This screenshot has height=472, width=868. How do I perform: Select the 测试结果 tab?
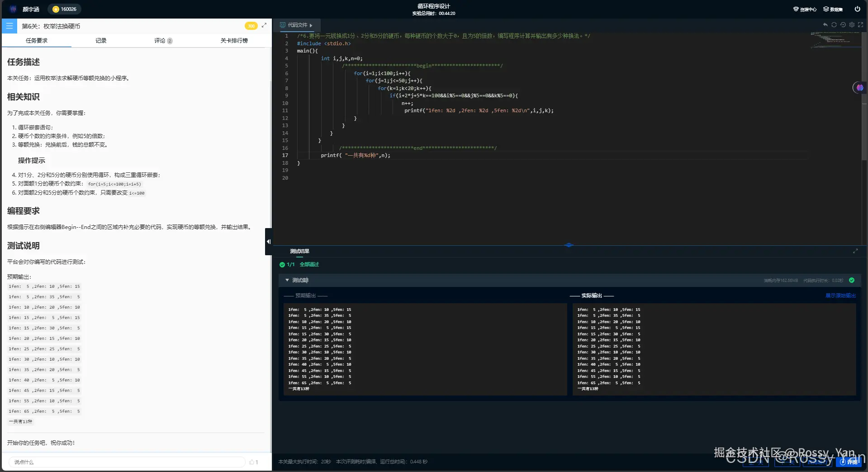299,251
